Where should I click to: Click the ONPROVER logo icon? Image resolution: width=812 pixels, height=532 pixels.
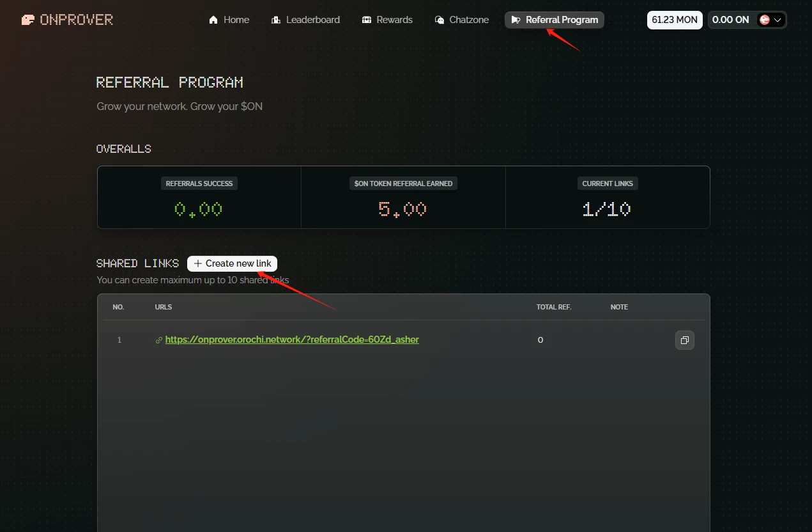click(28, 20)
